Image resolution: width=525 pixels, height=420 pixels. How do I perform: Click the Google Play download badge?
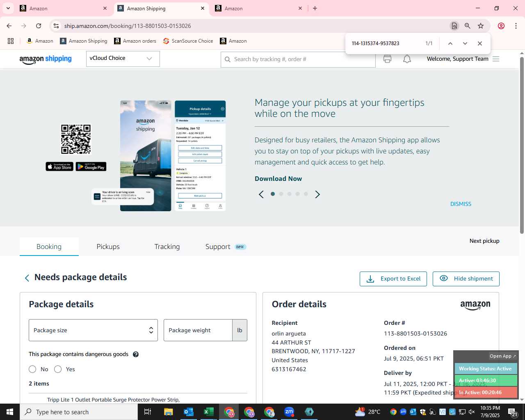91,167
